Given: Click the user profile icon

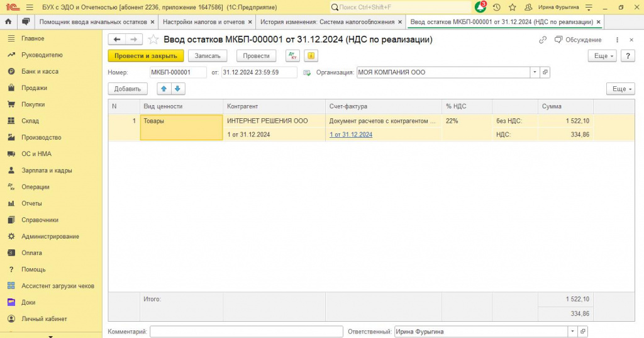Looking at the screenshot, I should [528, 8].
